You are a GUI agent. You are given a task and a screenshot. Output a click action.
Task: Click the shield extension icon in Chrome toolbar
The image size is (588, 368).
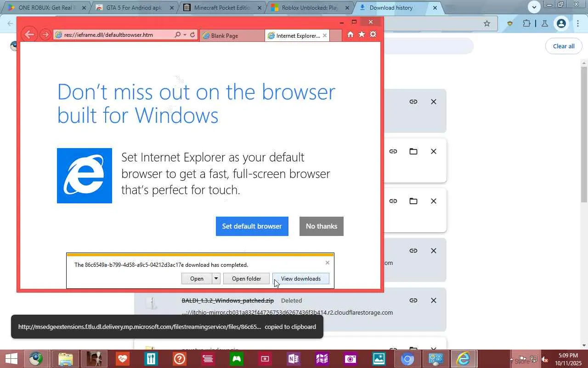tap(509, 23)
